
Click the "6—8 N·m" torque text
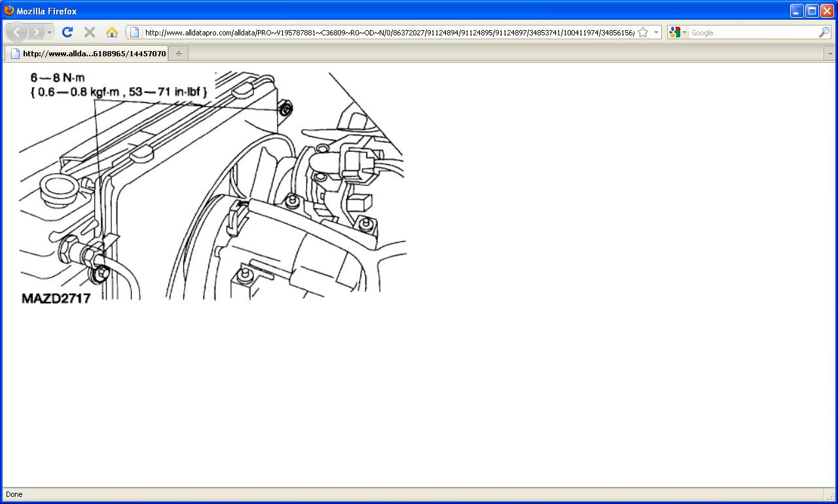point(58,78)
